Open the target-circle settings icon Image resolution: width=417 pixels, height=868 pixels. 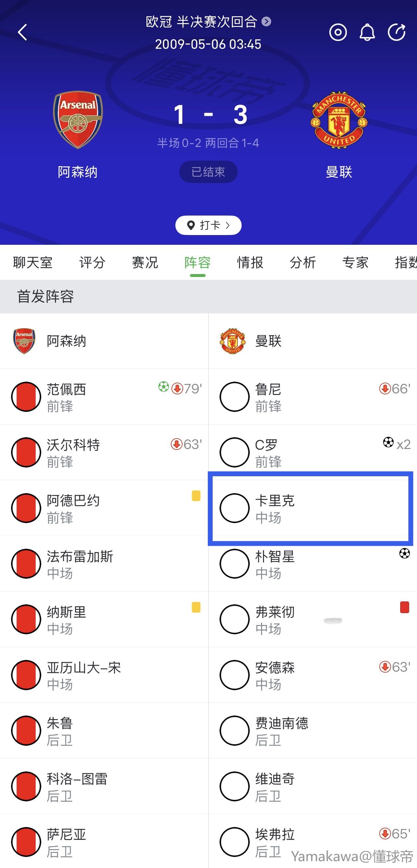(x=337, y=33)
